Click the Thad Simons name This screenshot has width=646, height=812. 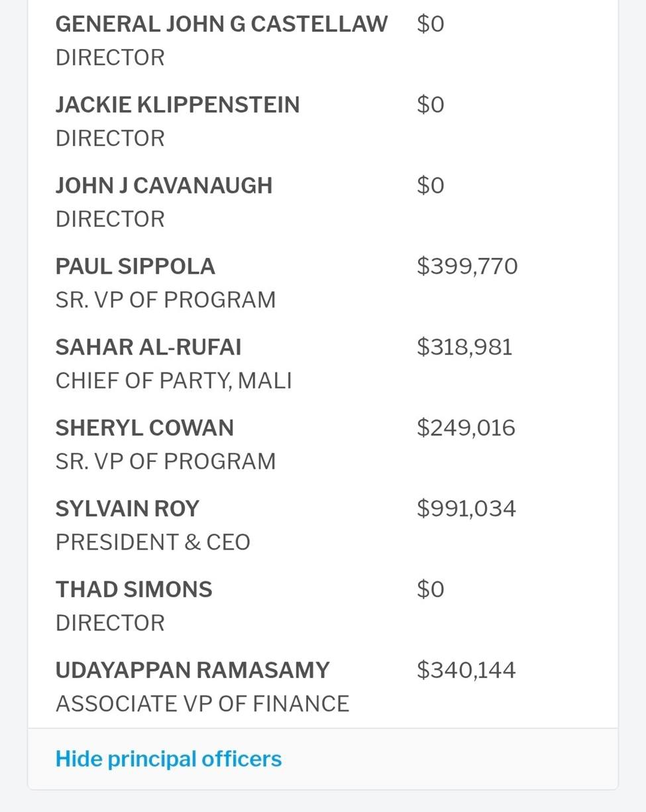pos(134,590)
